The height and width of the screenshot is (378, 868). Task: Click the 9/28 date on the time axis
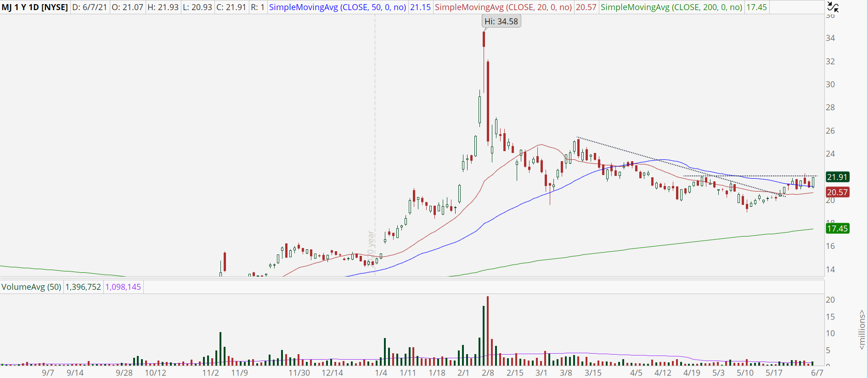124,372
